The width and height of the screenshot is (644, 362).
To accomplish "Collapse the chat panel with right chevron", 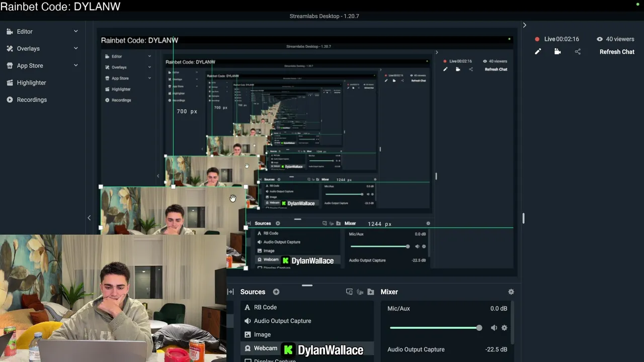I will 524,25.
